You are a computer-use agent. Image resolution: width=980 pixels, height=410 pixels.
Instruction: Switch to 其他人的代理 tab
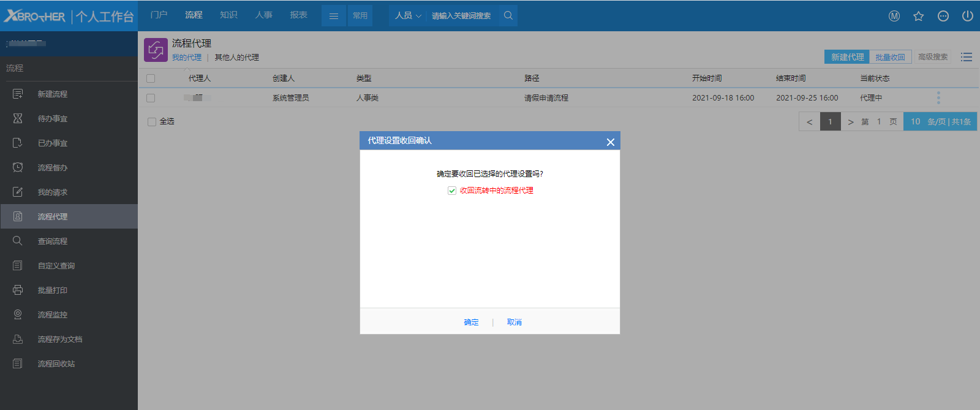point(236,58)
